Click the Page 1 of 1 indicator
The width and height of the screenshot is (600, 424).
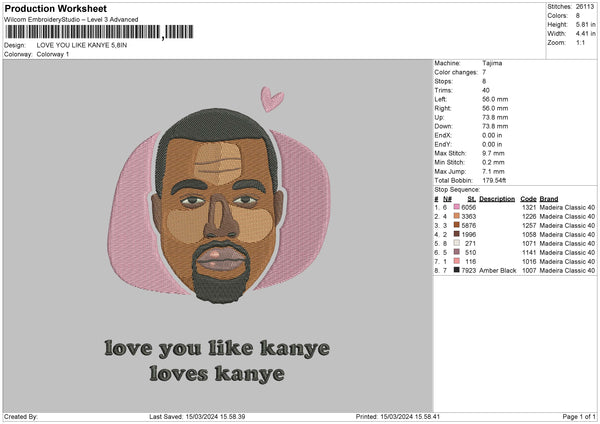579,416
